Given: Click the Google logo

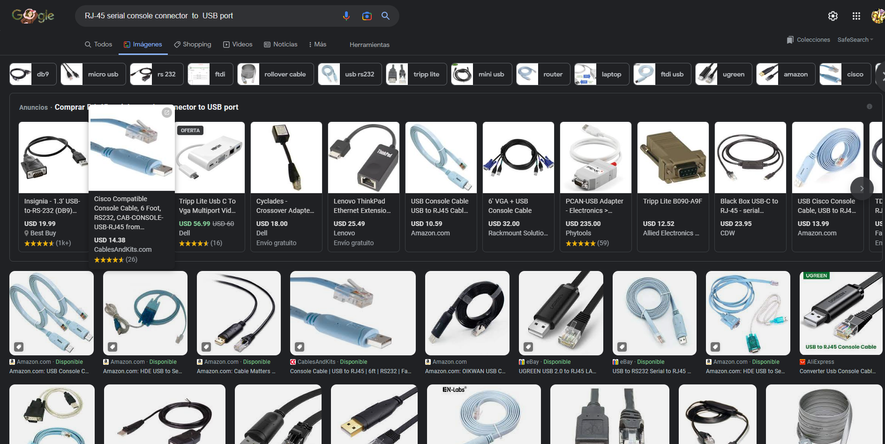Looking at the screenshot, I should (x=33, y=16).
